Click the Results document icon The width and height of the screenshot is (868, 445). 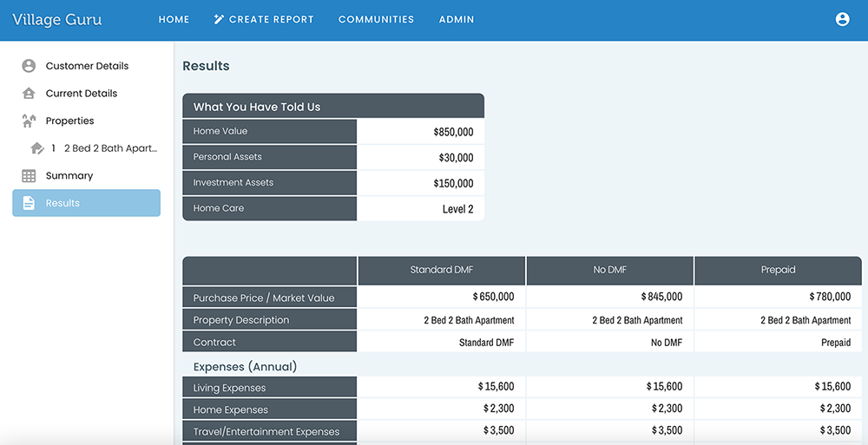coord(29,203)
